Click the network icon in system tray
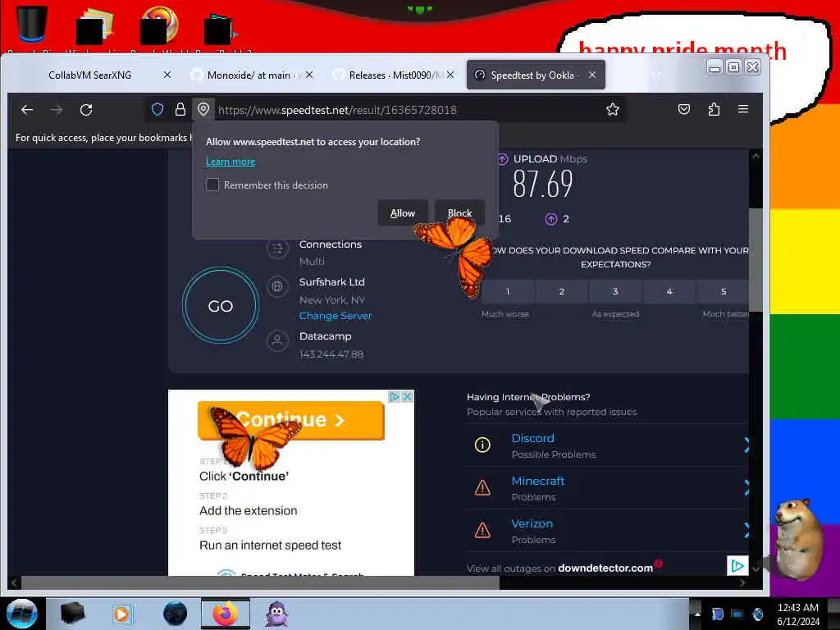Viewport: 840px width, 630px height. coord(737,614)
